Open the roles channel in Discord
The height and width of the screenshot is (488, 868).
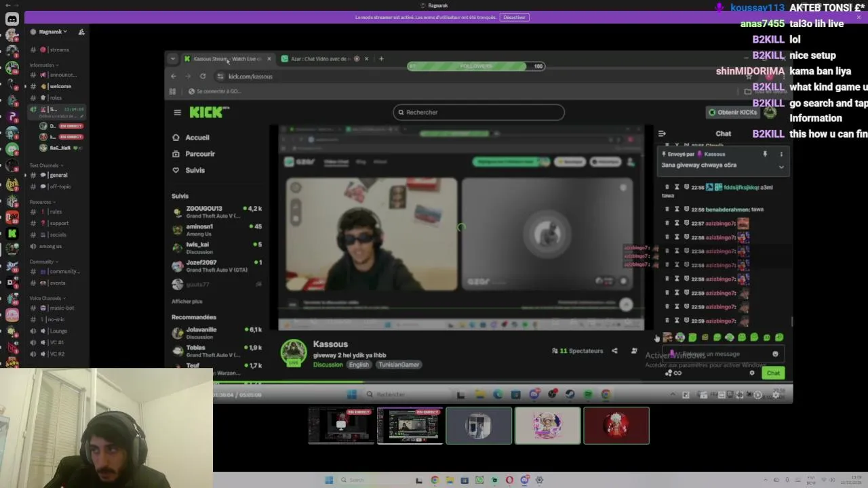coord(54,98)
